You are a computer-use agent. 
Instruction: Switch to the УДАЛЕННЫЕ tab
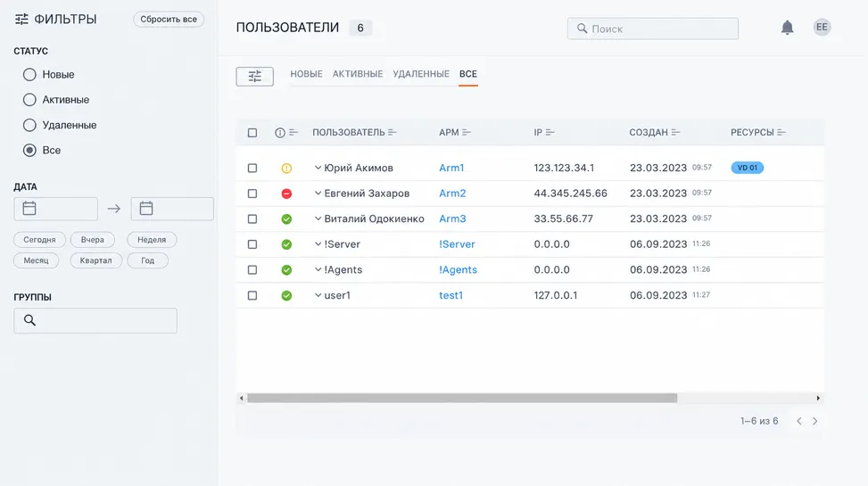tap(421, 74)
